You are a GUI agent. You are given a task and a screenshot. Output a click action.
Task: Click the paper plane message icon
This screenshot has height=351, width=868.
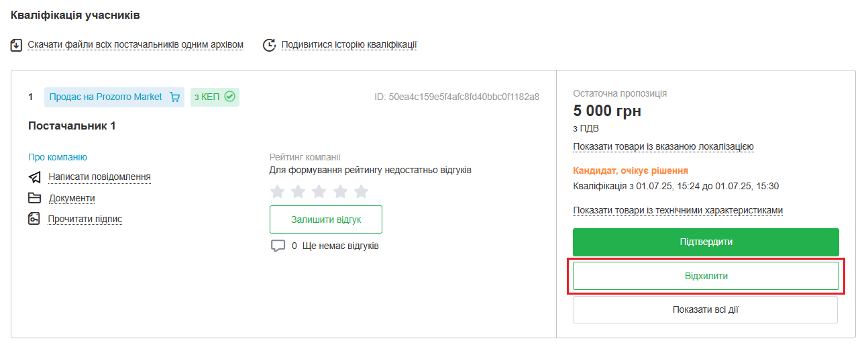click(x=35, y=177)
